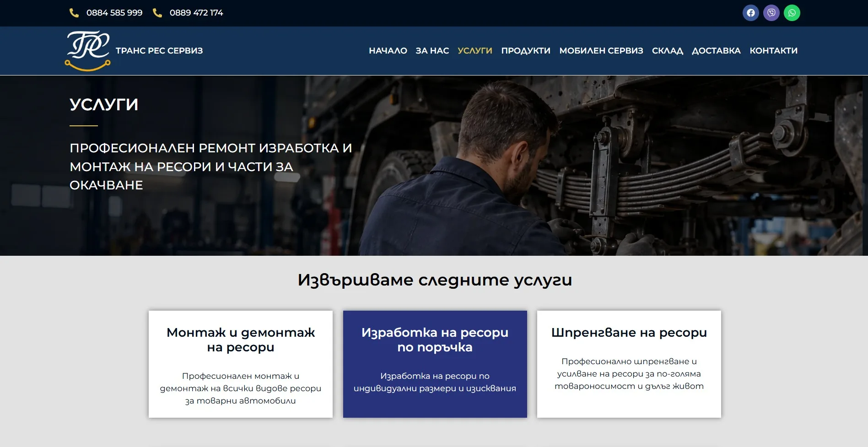Image resolution: width=868 pixels, height=447 pixels.
Task: Open the Шпренгване на ресори card
Action: [629, 364]
